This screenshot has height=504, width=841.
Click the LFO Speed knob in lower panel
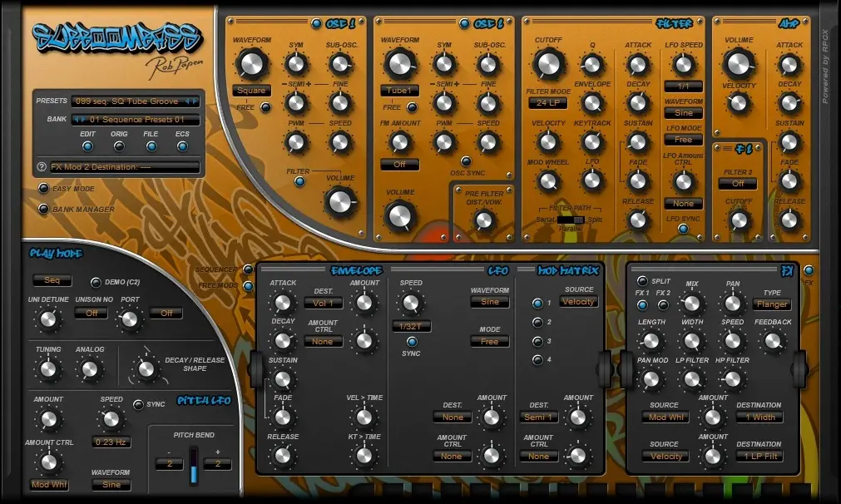click(x=410, y=303)
